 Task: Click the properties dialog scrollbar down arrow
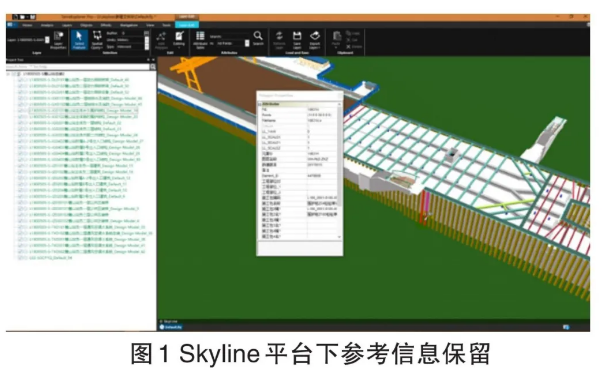point(339,237)
